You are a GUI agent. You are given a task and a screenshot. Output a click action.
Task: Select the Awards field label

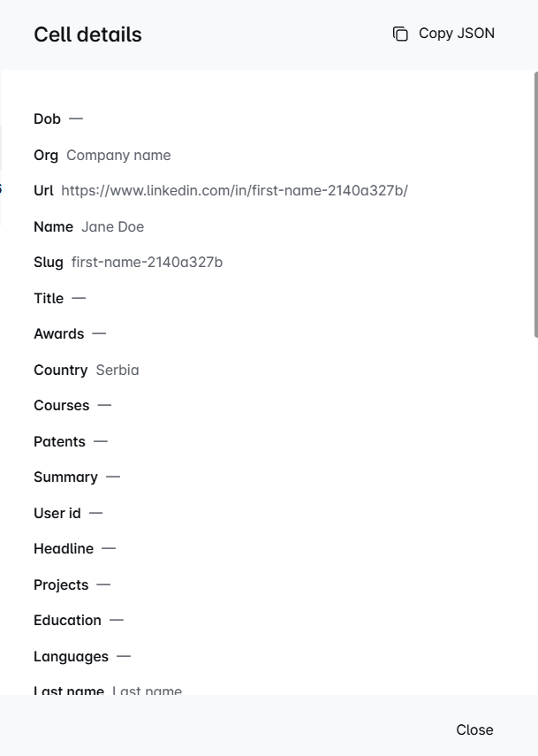tap(58, 334)
